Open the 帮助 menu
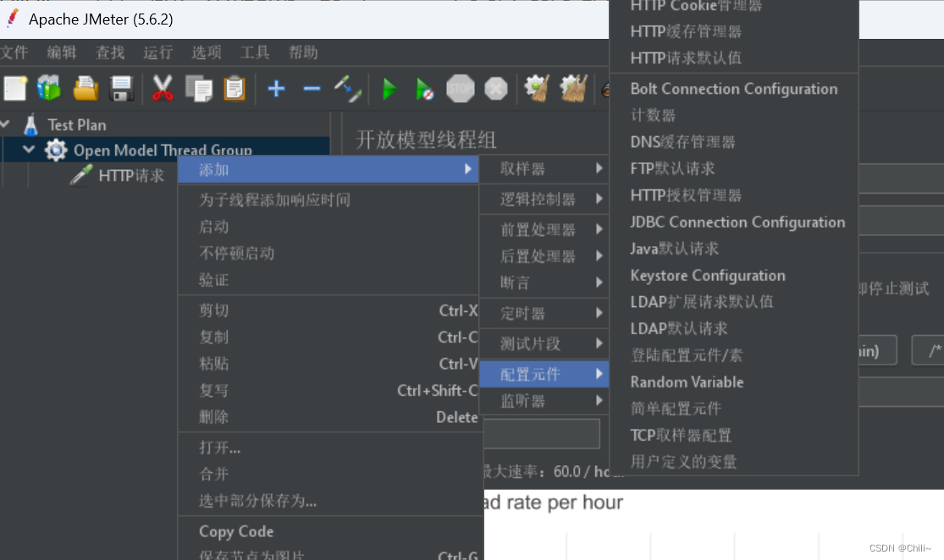Viewport: 944px width, 560px height. click(x=303, y=52)
